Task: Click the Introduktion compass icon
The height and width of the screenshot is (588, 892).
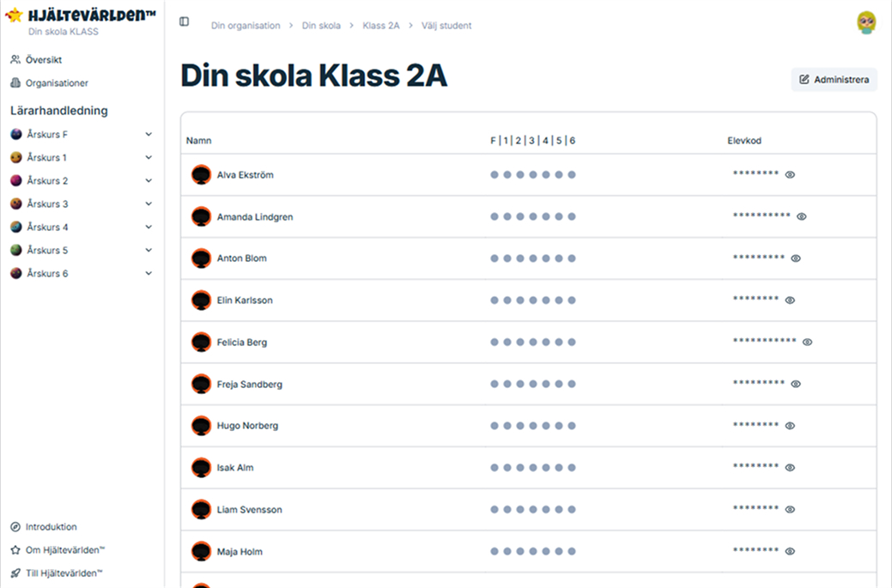Action: point(14,526)
